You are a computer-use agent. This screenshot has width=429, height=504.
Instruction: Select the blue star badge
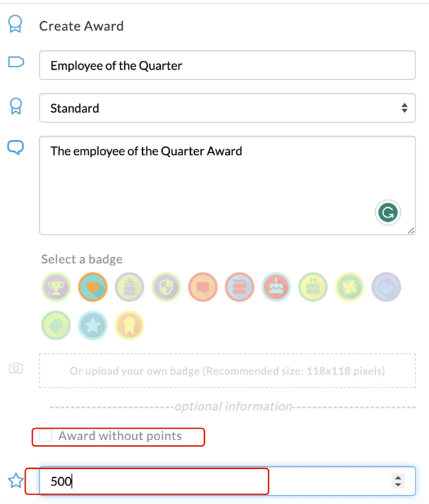tap(93, 326)
